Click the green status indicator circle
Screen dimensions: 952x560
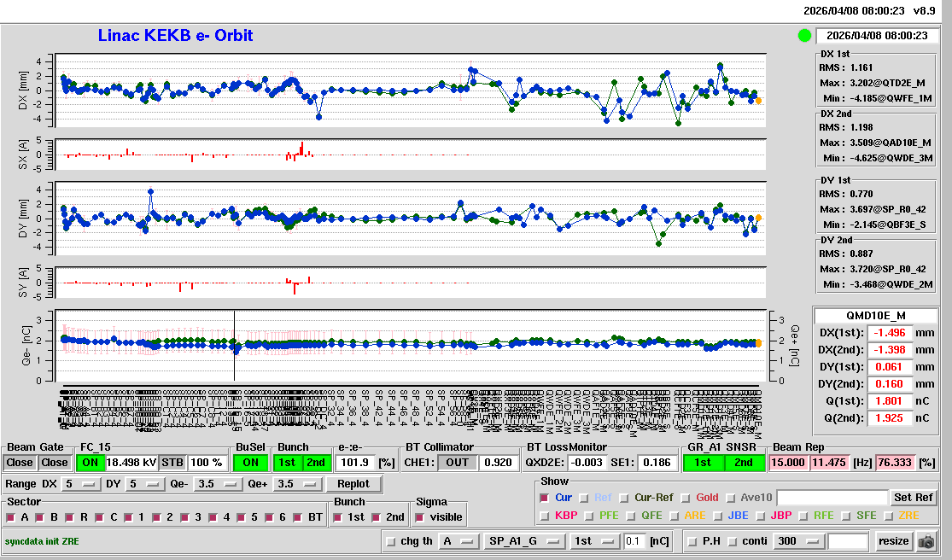click(x=803, y=36)
